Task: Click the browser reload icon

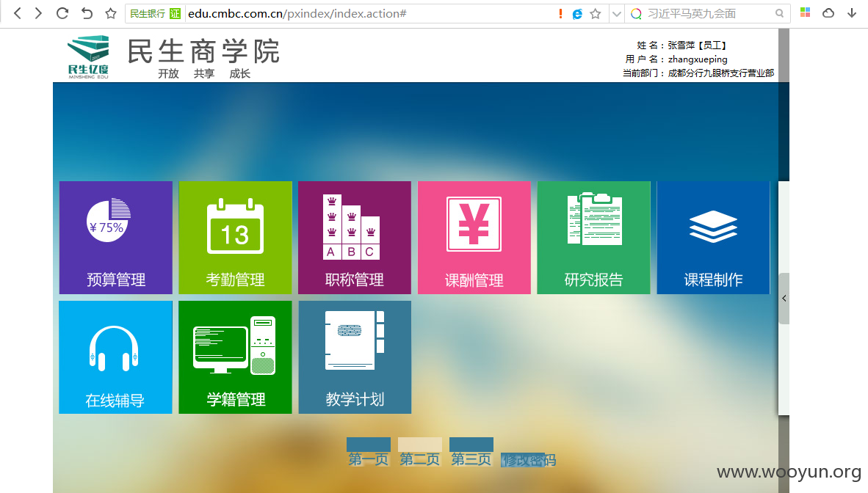Action: click(62, 13)
